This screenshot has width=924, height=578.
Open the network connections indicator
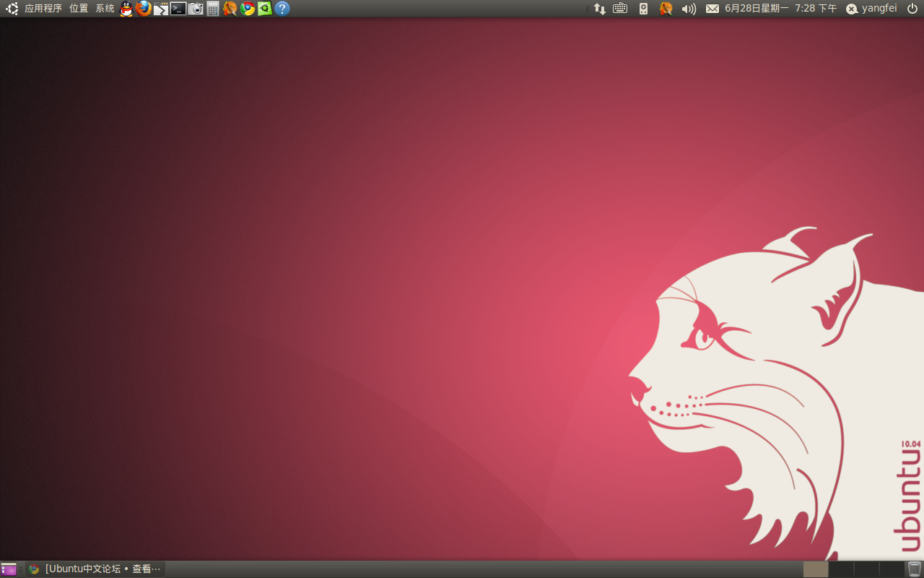coord(600,9)
